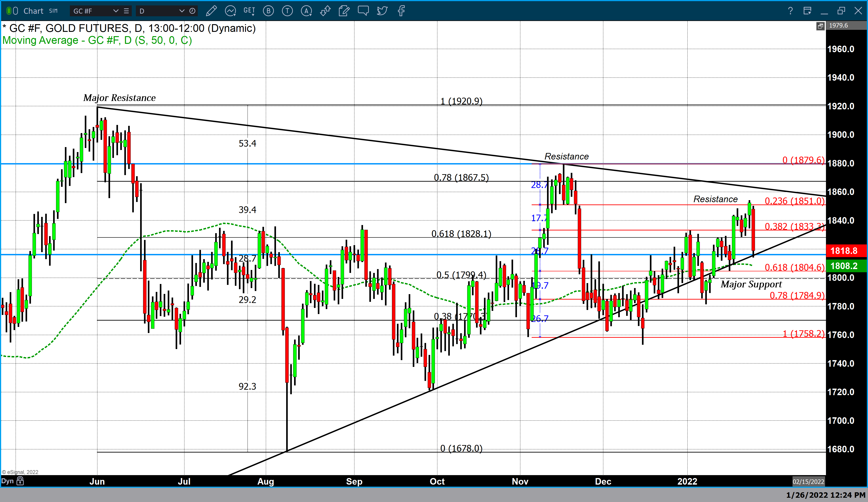
Task: Click the circled B button
Action: (x=268, y=11)
